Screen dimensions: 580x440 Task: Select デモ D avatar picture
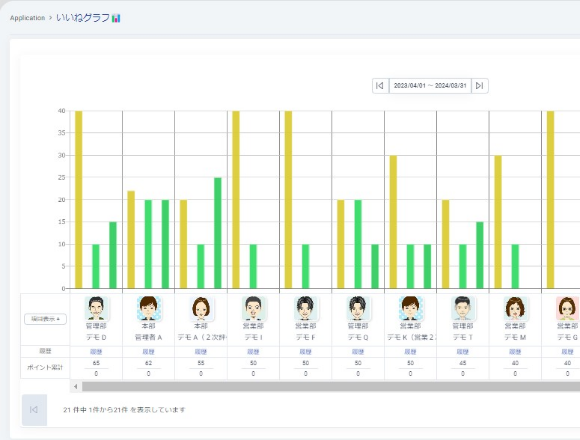click(x=96, y=308)
